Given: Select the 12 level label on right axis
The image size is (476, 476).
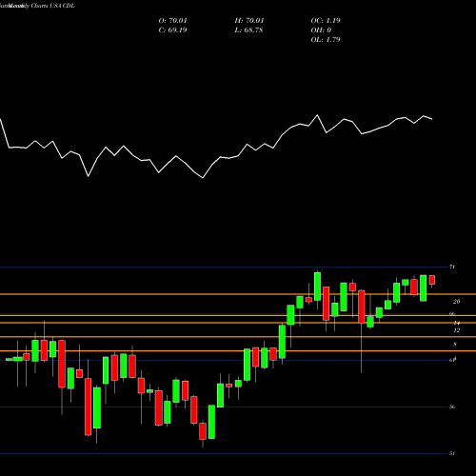Looking at the screenshot, I should pyautogui.click(x=456, y=330).
